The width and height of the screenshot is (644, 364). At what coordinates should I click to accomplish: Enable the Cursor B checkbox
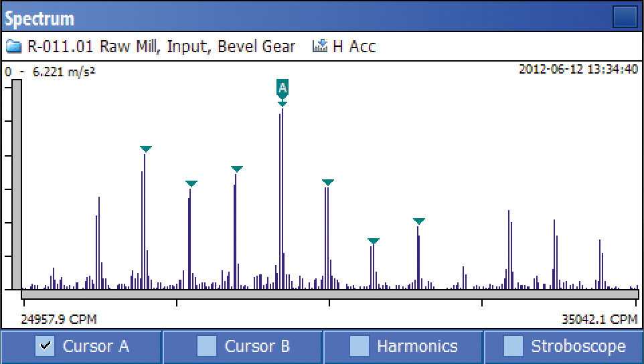(207, 345)
